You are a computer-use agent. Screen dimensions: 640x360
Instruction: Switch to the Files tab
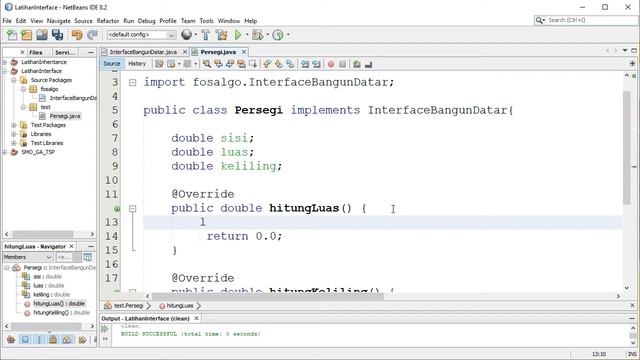[36, 52]
